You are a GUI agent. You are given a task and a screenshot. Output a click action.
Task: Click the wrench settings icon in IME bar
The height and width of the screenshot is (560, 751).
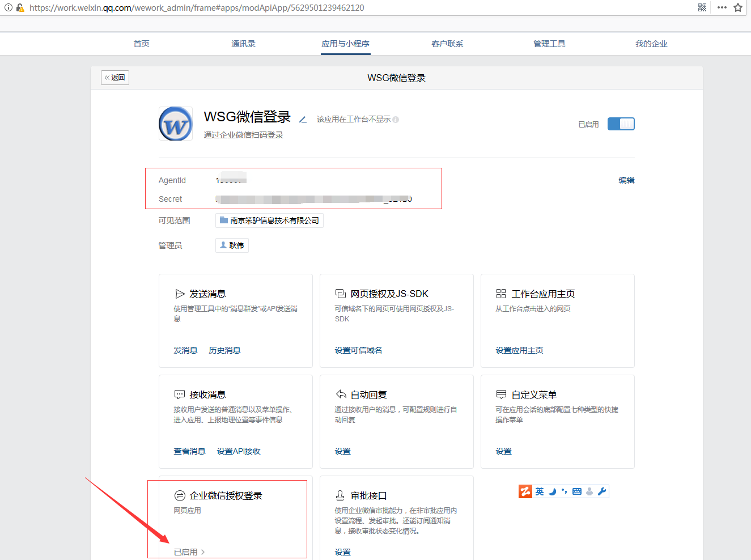(x=602, y=491)
